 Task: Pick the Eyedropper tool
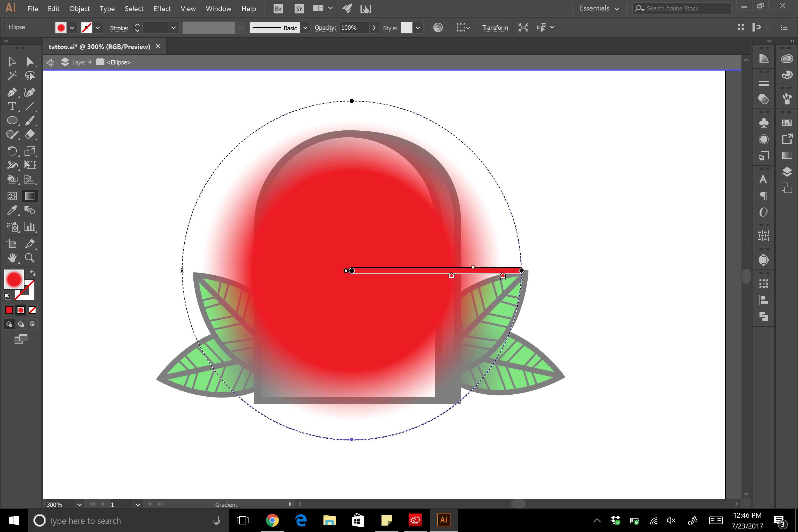click(12, 210)
